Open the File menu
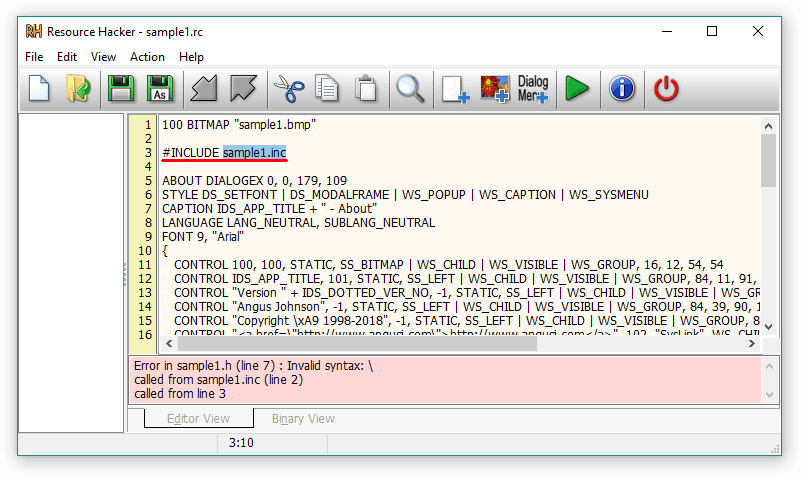The width and height of the screenshot is (803, 478). (x=34, y=57)
